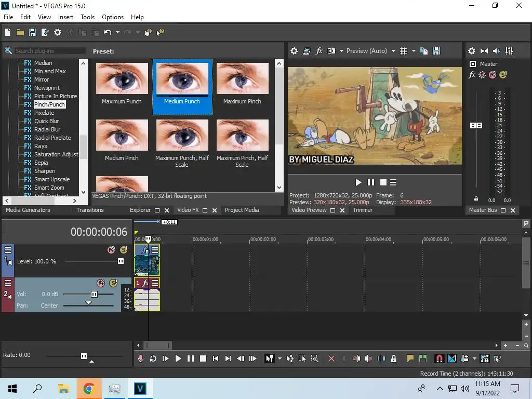Open Mixing Console icon in Master Bus

point(509,51)
